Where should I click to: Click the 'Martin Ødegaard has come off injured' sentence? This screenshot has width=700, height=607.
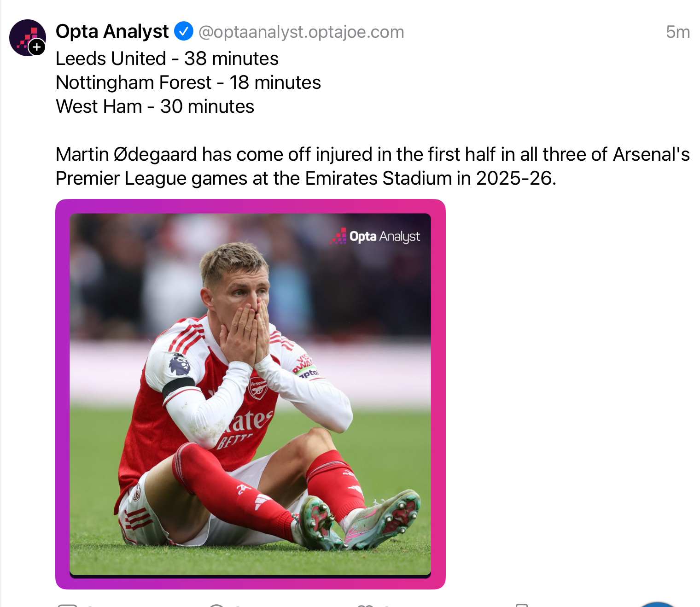(x=372, y=154)
